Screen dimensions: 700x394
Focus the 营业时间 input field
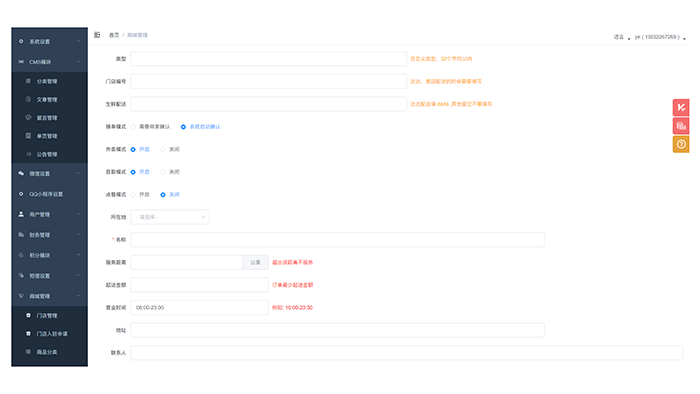coord(200,307)
